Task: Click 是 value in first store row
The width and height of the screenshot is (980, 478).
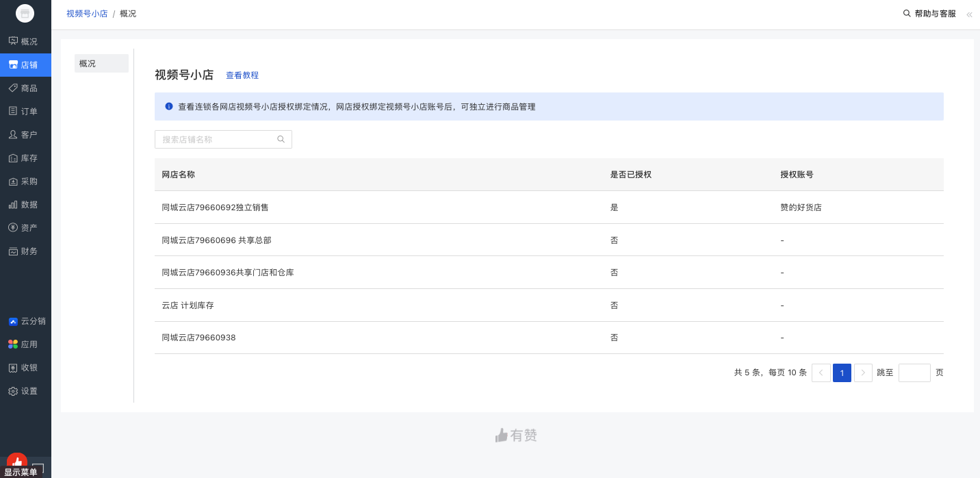Action: tap(614, 207)
